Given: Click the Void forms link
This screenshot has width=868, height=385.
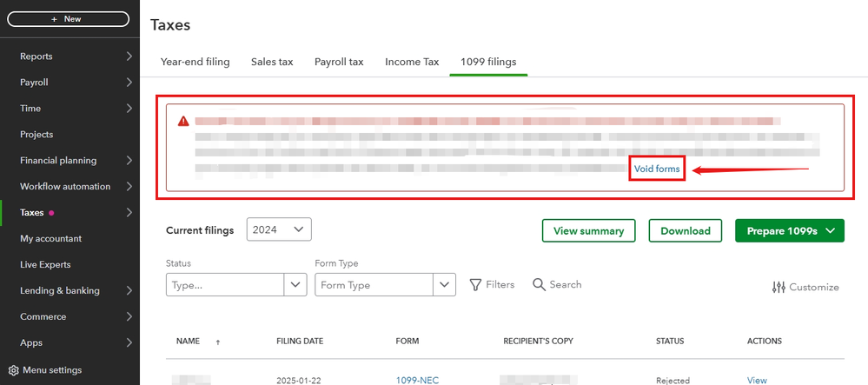Looking at the screenshot, I should click(x=657, y=169).
